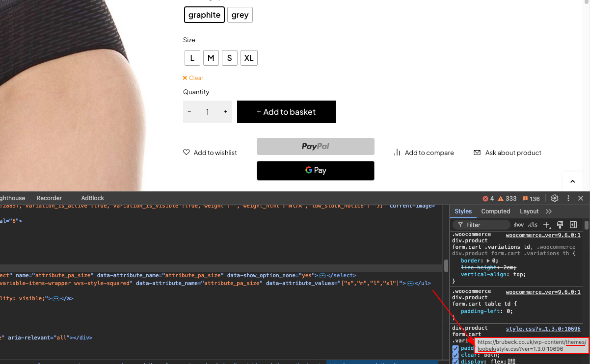590x364 pixels.
Task: Click the padding-left: 0 declaration
Action: [x=486, y=311]
